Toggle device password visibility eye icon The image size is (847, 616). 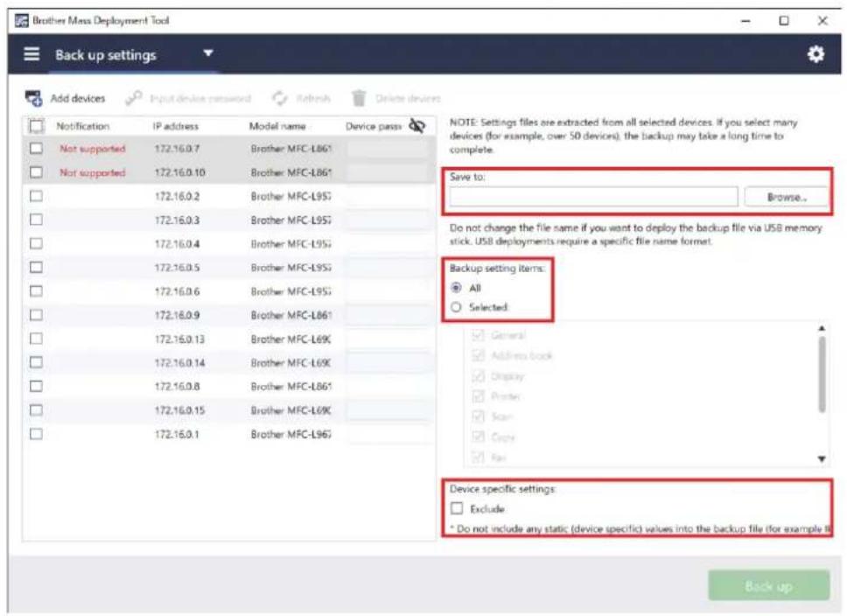(417, 126)
